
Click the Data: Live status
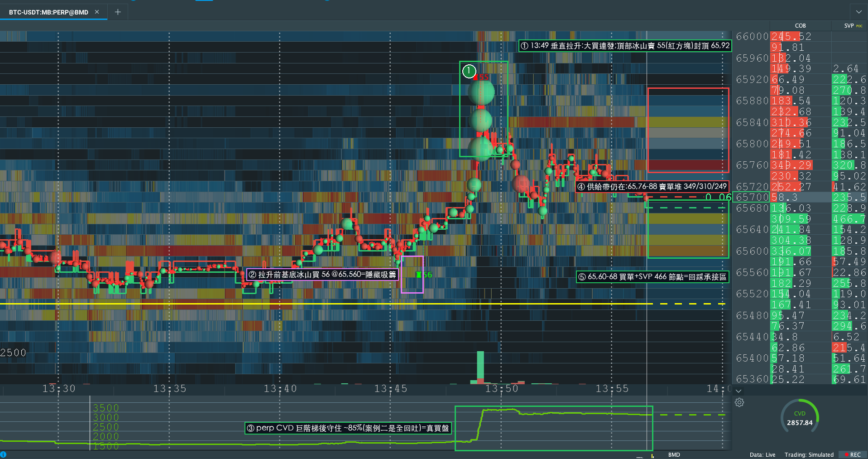(762, 454)
